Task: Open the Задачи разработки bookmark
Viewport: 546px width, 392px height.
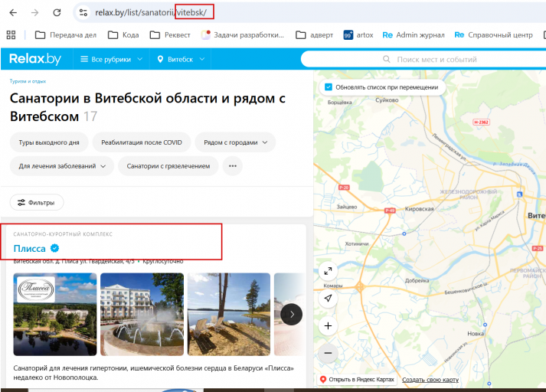Action: tap(243, 34)
